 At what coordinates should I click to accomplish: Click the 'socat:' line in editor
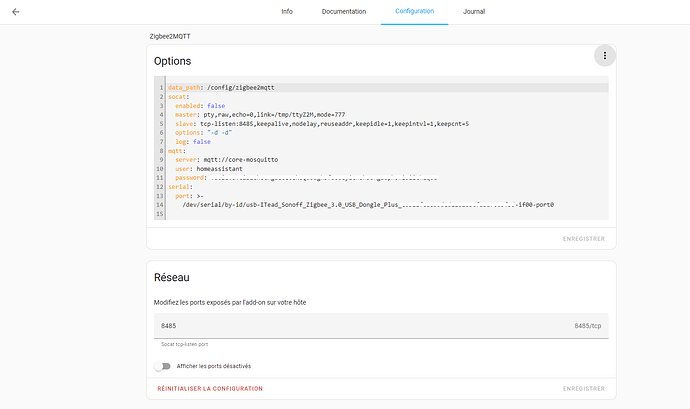coord(178,97)
